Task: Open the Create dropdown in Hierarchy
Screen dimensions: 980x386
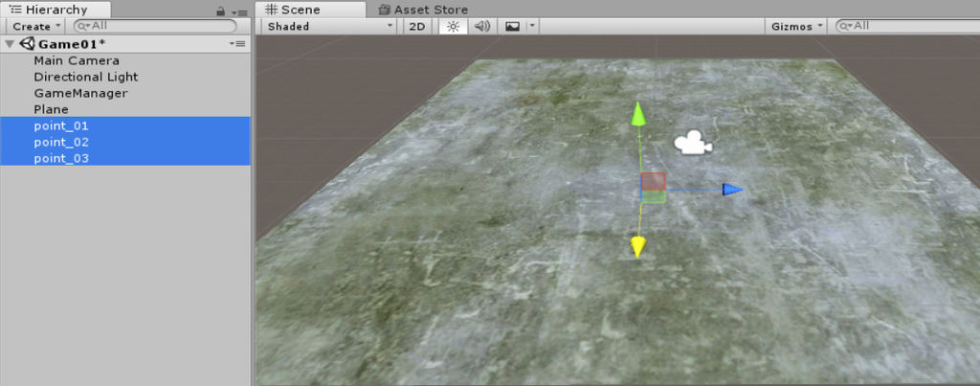Action: click(x=36, y=26)
